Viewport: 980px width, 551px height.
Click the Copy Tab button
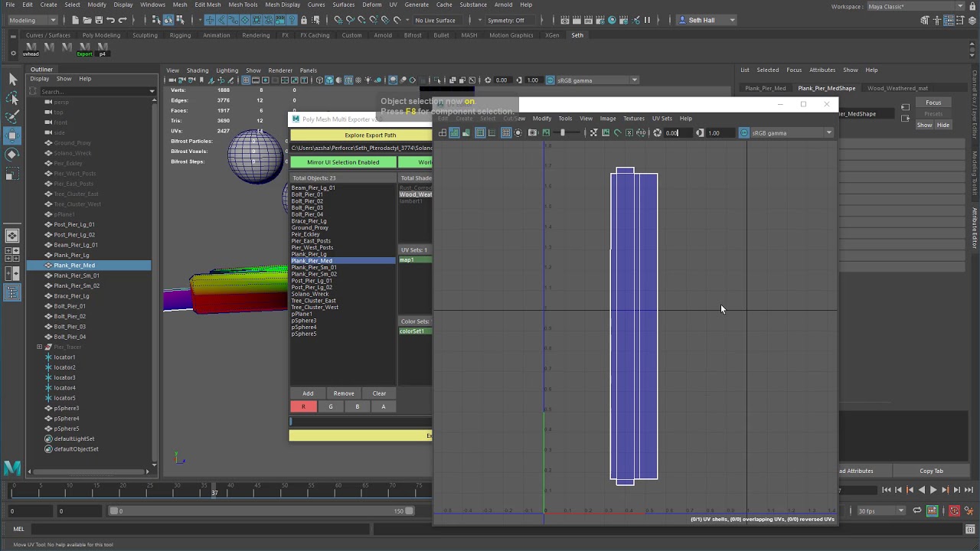click(x=931, y=471)
